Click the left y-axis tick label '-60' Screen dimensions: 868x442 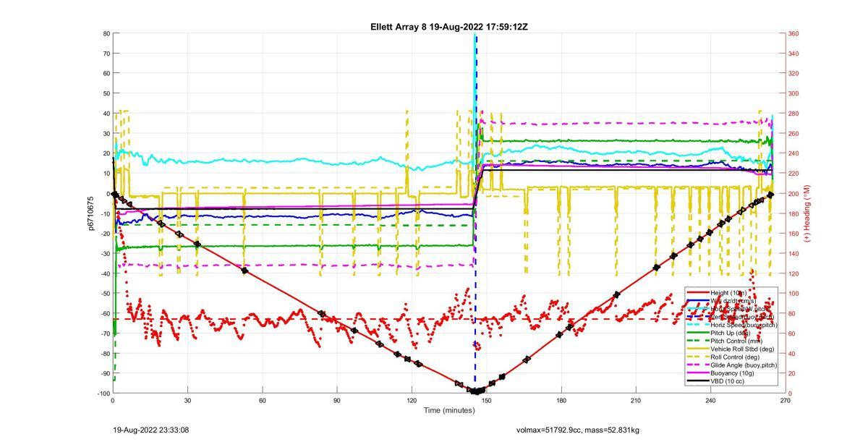[x=105, y=313]
